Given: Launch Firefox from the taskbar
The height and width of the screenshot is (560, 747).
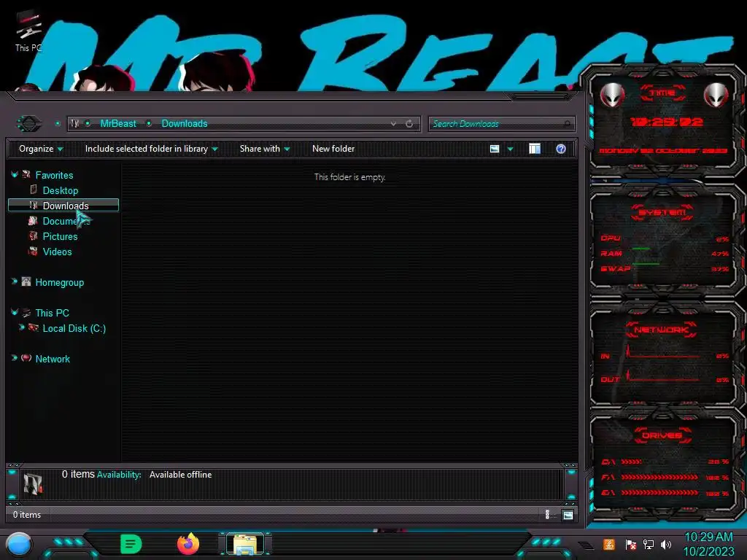Looking at the screenshot, I should (187, 544).
